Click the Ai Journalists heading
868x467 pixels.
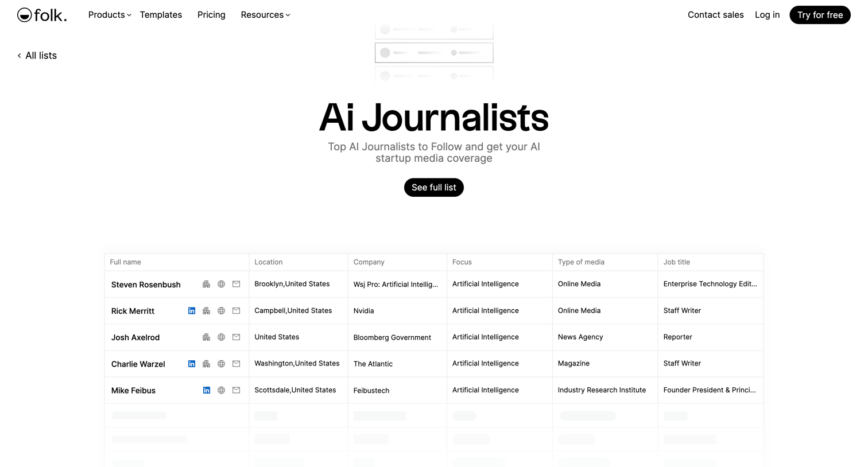tap(434, 118)
